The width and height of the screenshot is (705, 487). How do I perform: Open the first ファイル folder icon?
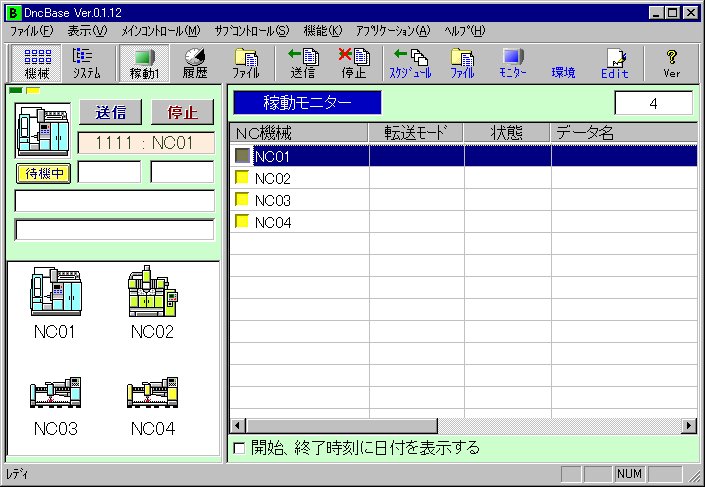(x=246, y=63)
